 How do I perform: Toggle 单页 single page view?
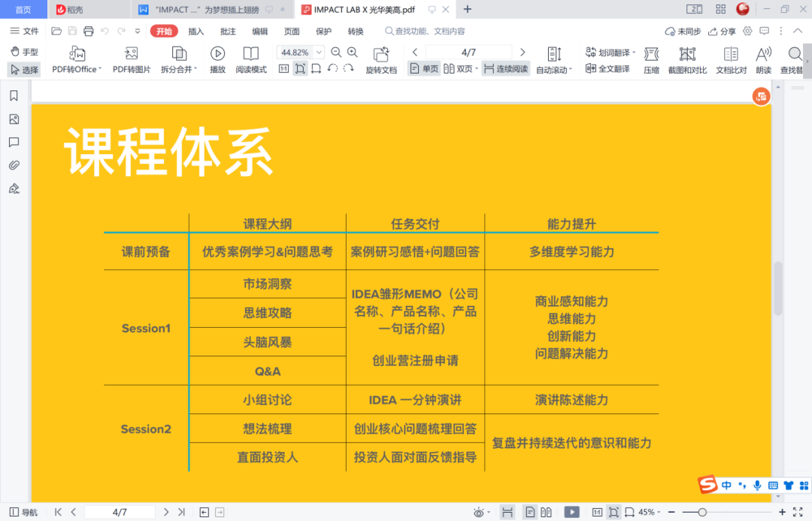click(x=424, y=68)
